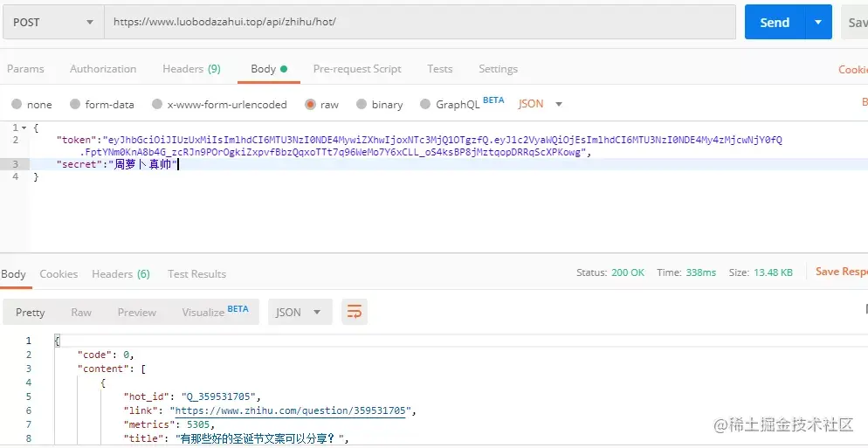Select x-www-form-urlencoded body type
Image resolution: width=868 pixels, height=448 pixels.
[219, 104]
